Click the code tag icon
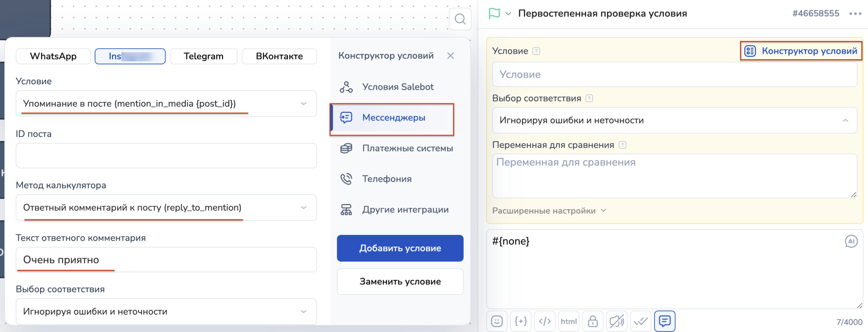868x332 pixels. tap(545, 321)
